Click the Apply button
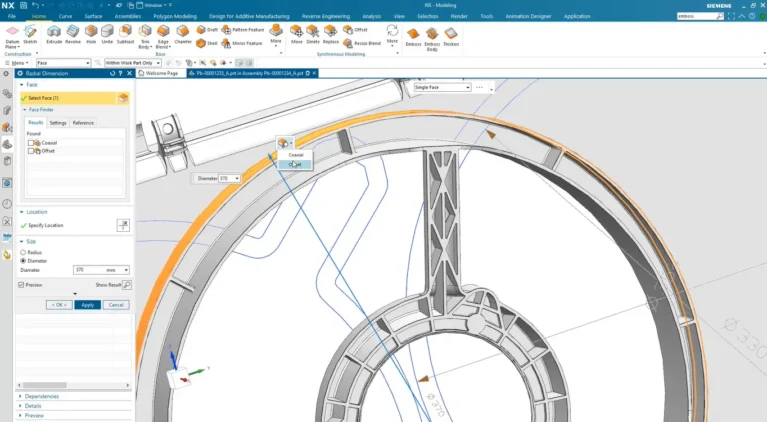The height and width of the screenshot is (422, 767). pos(88,305)
